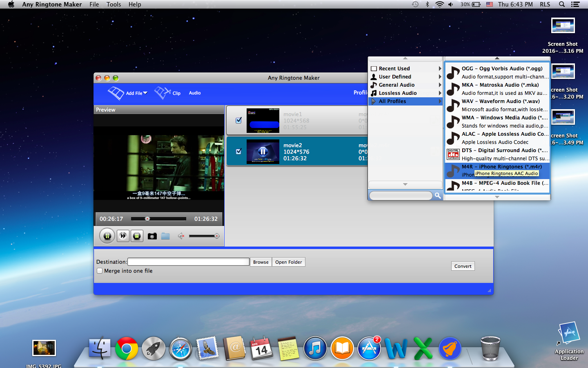
Task: Select the Clip scissors tool
Action: click(163, 93)
